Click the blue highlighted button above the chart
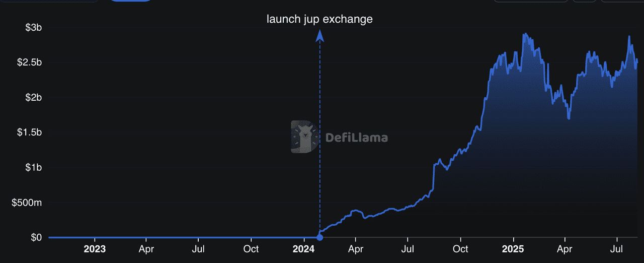This screenshot has width=644, height=263. tap(130, 1)
